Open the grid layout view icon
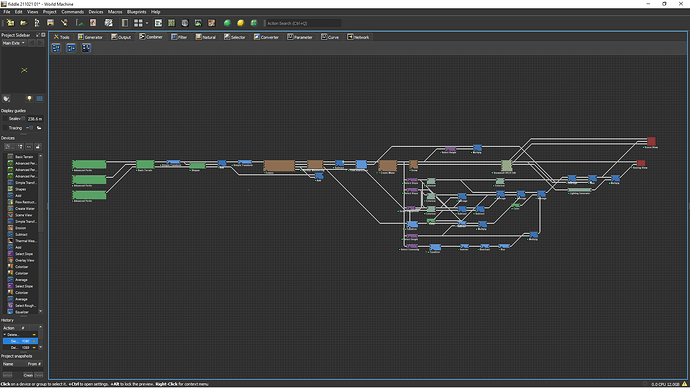690x388 pixels. [x=138, y=23]
